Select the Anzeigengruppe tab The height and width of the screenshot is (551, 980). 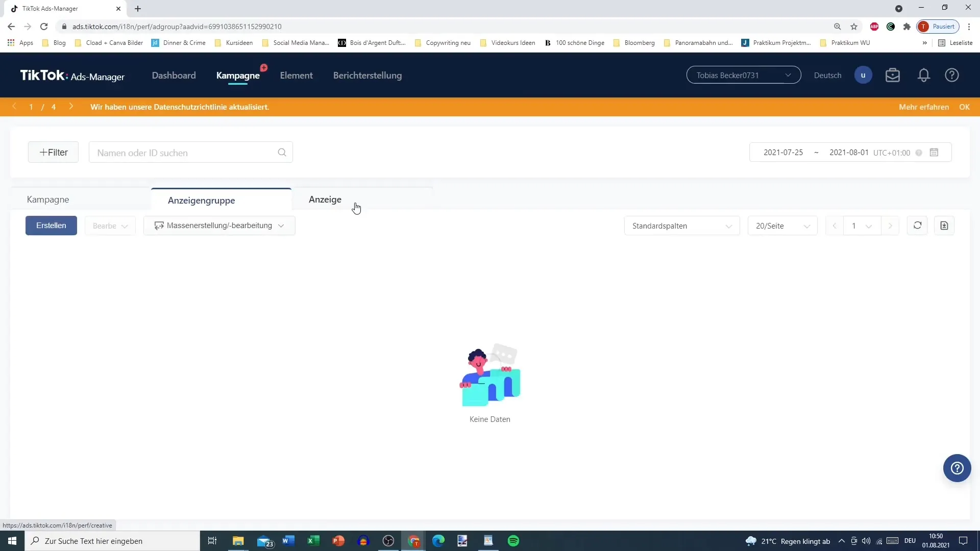(x=222, y=199)
